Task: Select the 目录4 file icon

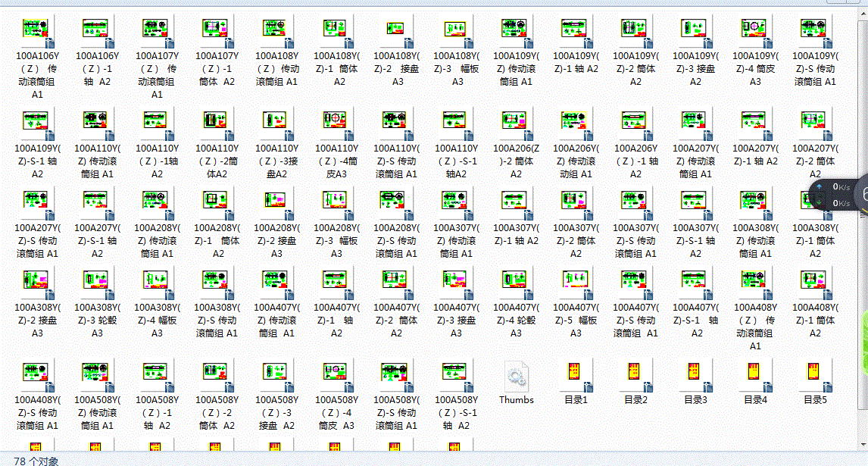Action: (x=756, y=375)
